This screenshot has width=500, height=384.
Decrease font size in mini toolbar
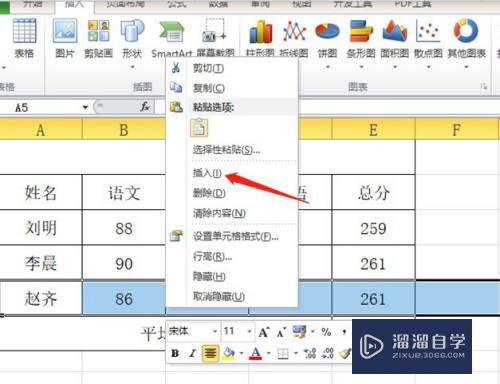tap(281, 332)
